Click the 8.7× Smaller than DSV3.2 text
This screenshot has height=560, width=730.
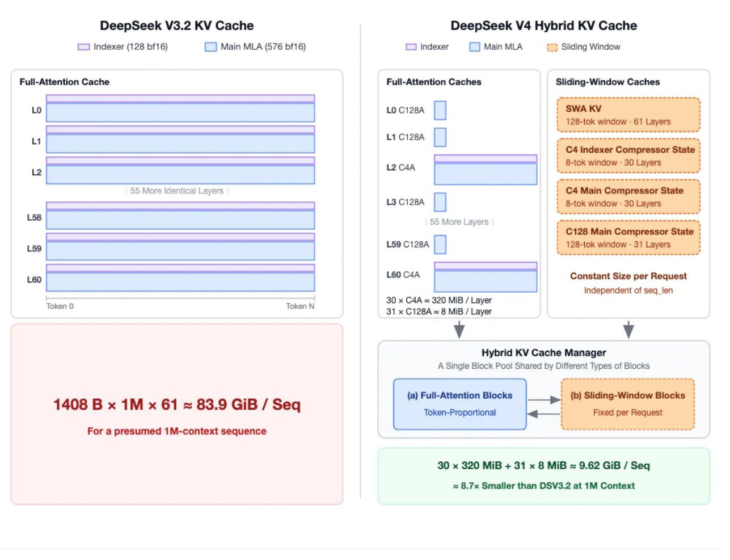(x=543, y=486)
